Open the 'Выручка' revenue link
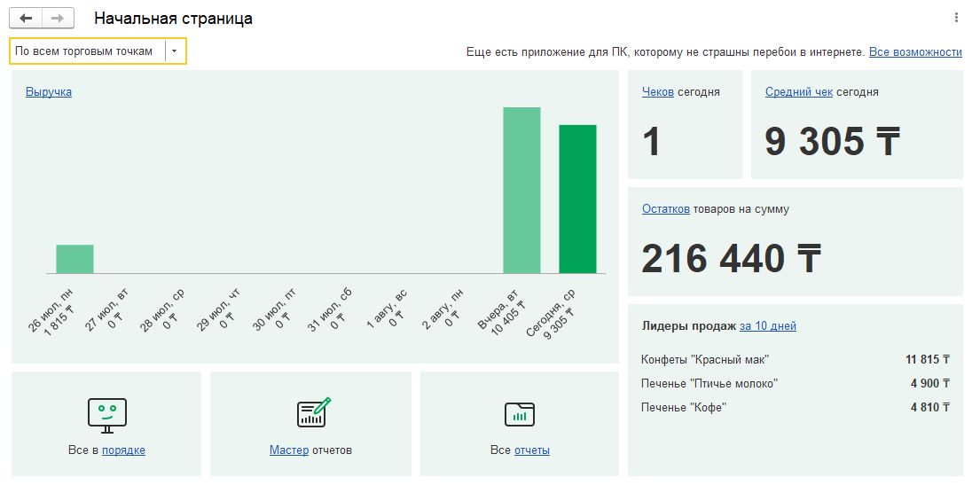Screen dimensions: 980x493 tap(49, 91)
